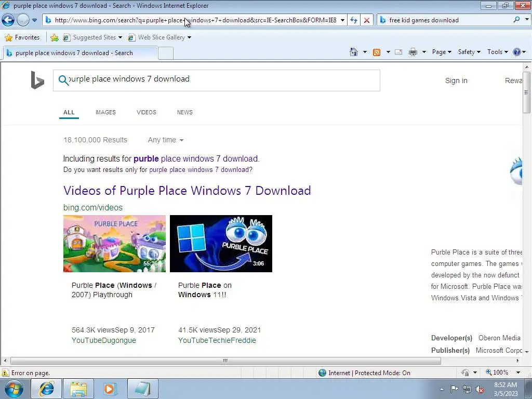Click the taskbar clock showing 8:52 AM
This screenshot has height=399, width=532.
pyautogui.click(x=506, y=389)
